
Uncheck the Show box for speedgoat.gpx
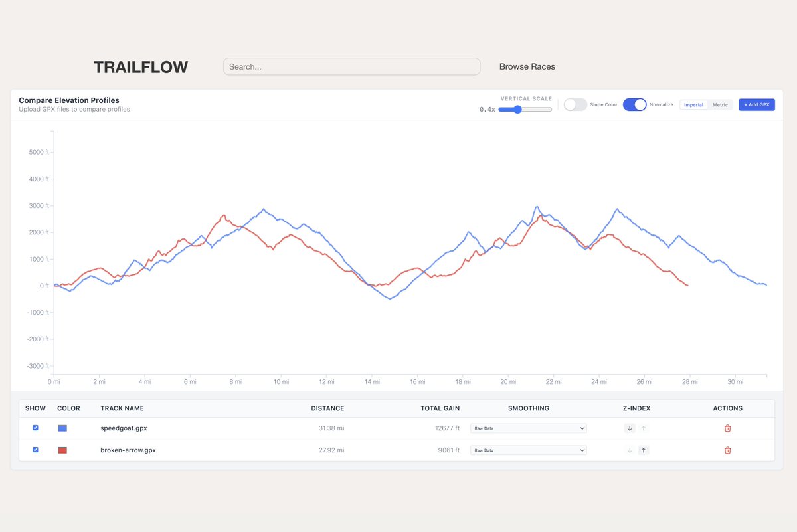coord(35,428)
